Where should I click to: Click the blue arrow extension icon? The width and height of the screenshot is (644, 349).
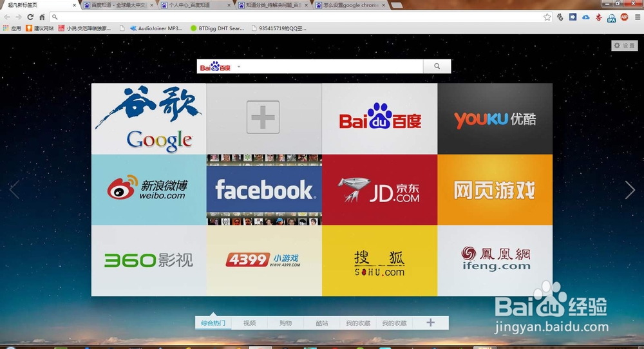[573, 17]
